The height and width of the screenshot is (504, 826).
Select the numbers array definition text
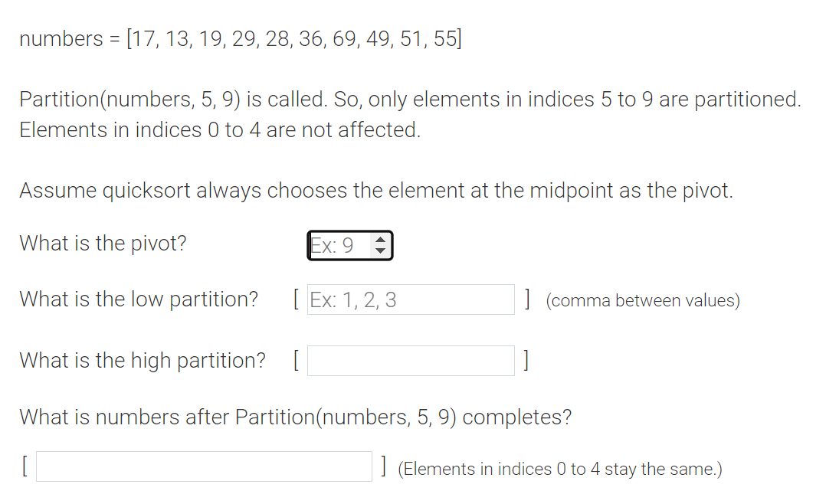pos(241,38)
